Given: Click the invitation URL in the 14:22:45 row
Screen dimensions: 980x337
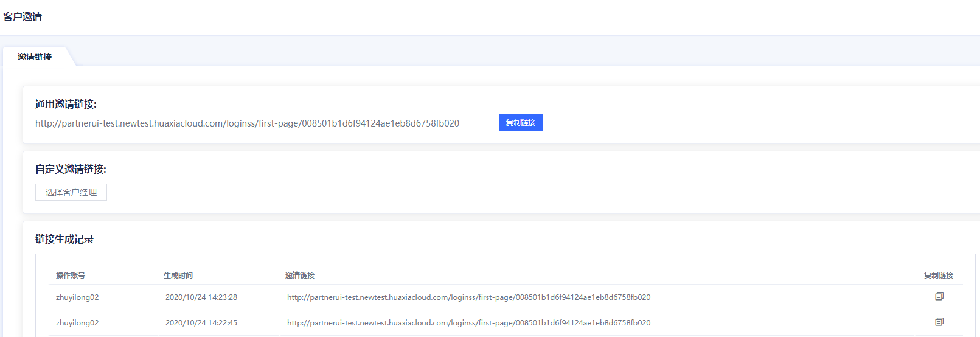Looking at the screenshot, I should coord(468,323).
